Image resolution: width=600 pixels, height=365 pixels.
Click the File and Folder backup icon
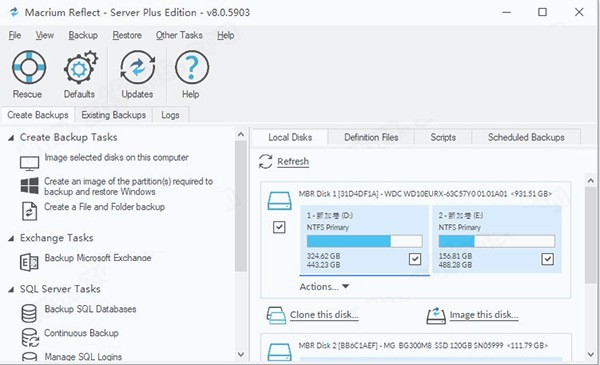point(29,211)
